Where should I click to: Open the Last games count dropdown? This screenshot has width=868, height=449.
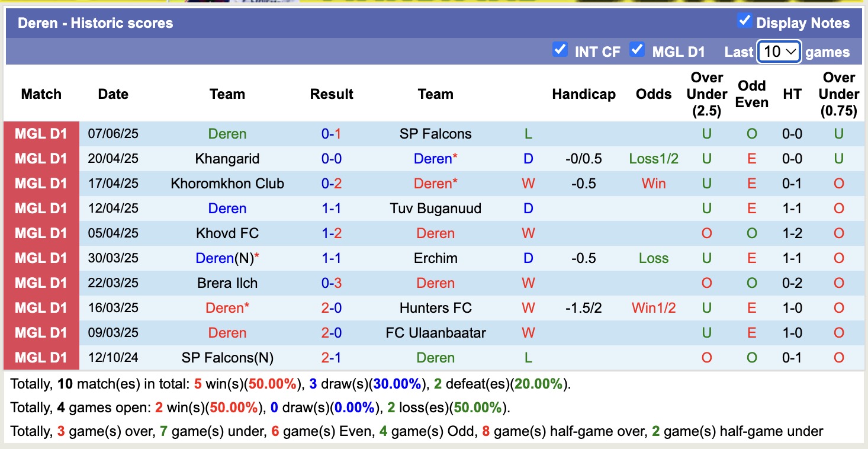779,52
